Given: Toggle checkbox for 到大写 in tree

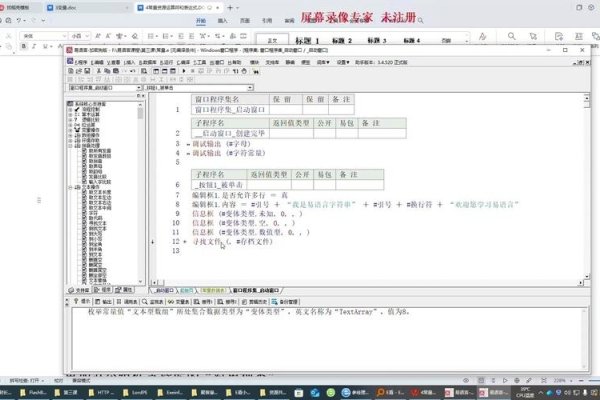Looking at the screenshot, I should [x=85, y=234].
